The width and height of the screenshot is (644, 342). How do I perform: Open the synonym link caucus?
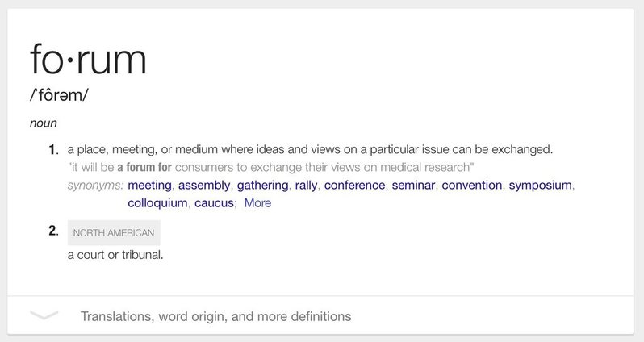214,202
